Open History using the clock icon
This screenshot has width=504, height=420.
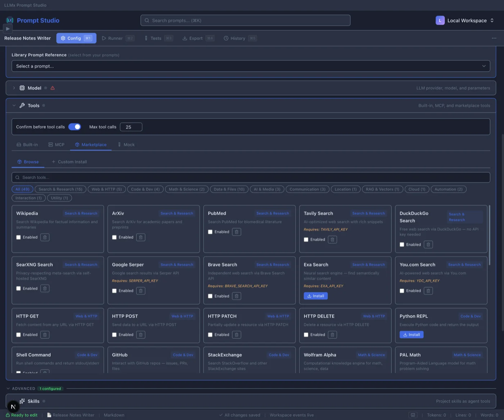click(x=226, y=38)
